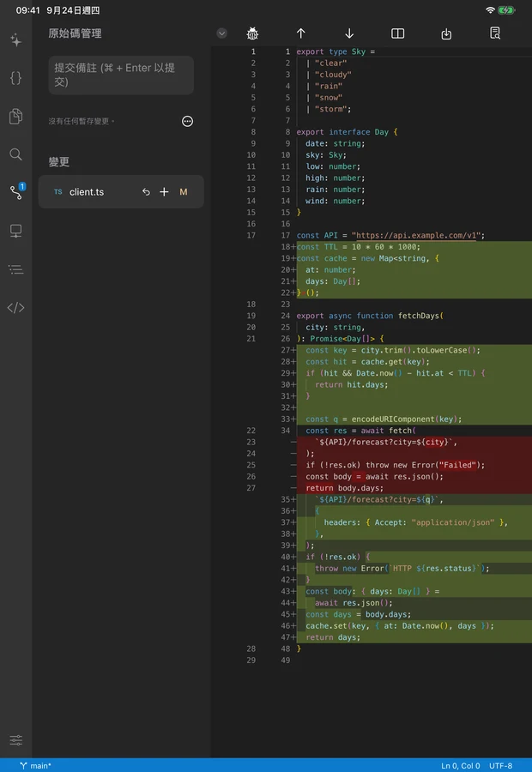Click line 'export async function fetchDays('
This screenshot has height=772, width=532.
(370, 316)
